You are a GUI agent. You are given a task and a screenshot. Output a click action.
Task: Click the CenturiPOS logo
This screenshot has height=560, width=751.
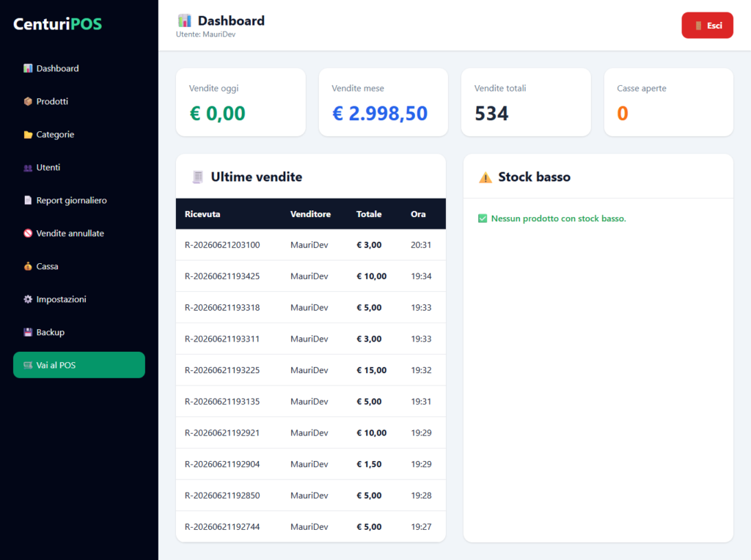(57, 24)
